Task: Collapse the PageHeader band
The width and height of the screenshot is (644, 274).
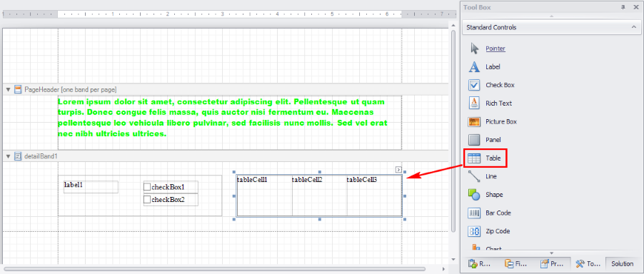Action: 9,89
